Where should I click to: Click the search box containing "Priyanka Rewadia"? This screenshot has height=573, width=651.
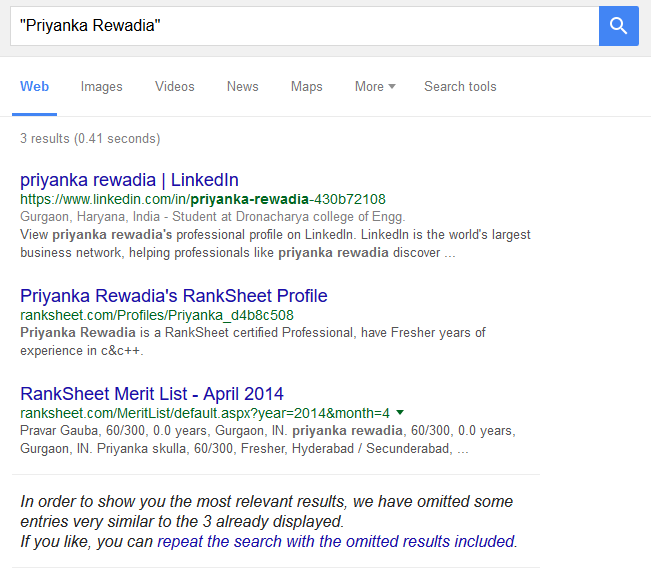click(x=304, y=26)
